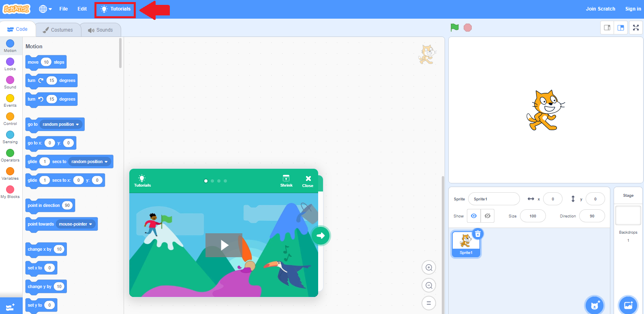Select the My Blocks category
The width and height of the screenshot is (644, 314).
pyautogui.click(x=10, y=192)
